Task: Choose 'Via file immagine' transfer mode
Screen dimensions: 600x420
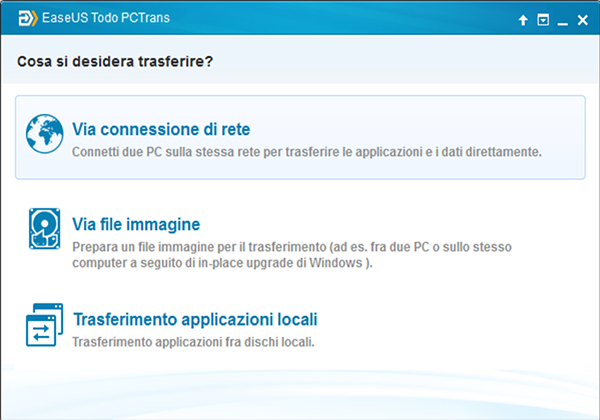Action: pos(136,224)
